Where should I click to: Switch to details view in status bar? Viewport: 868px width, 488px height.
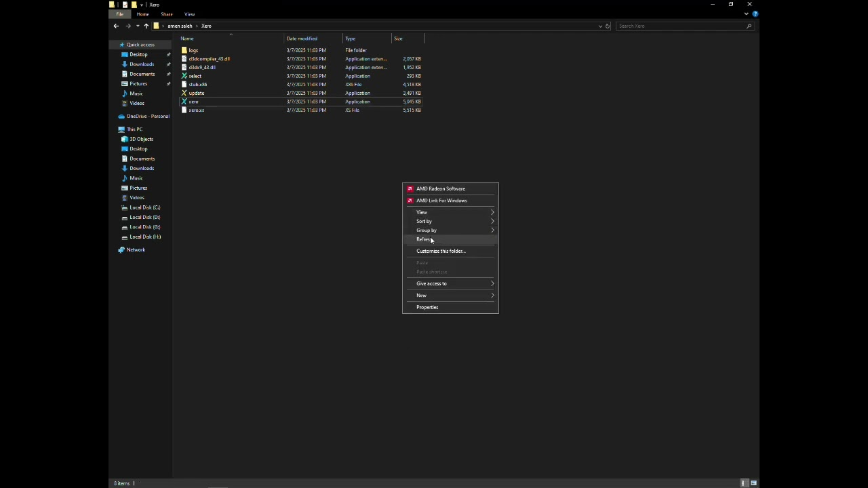click(x=744, y=483)
